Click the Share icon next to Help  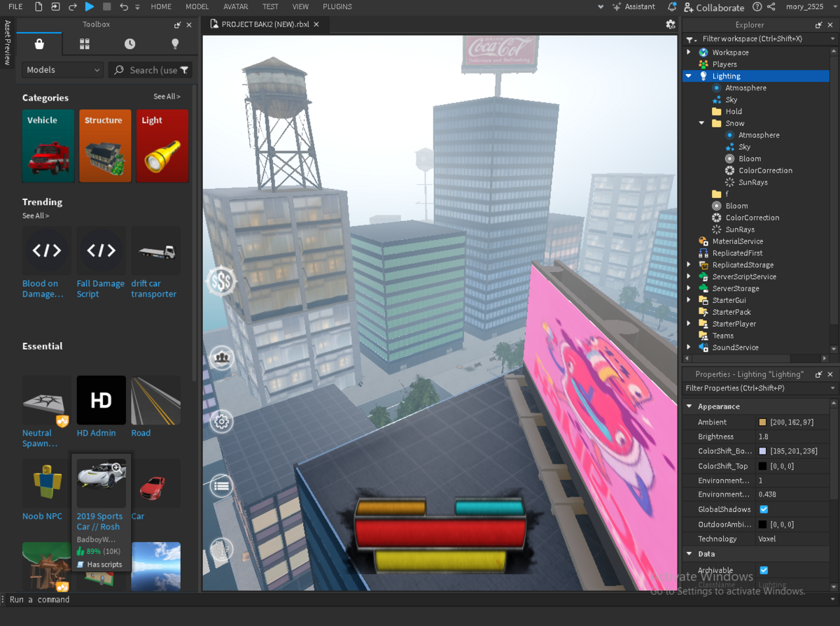point(771,6)
